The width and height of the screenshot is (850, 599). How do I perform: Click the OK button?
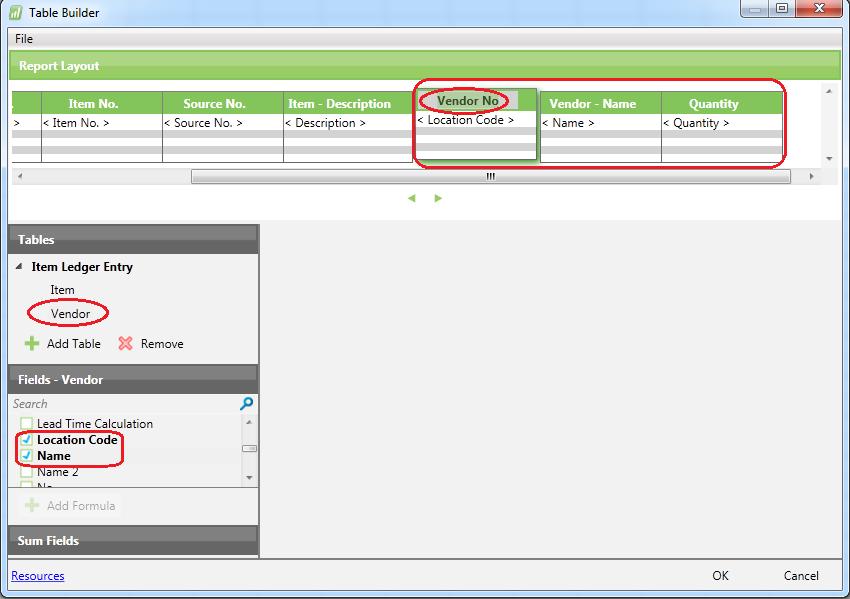tap(720, 576)
